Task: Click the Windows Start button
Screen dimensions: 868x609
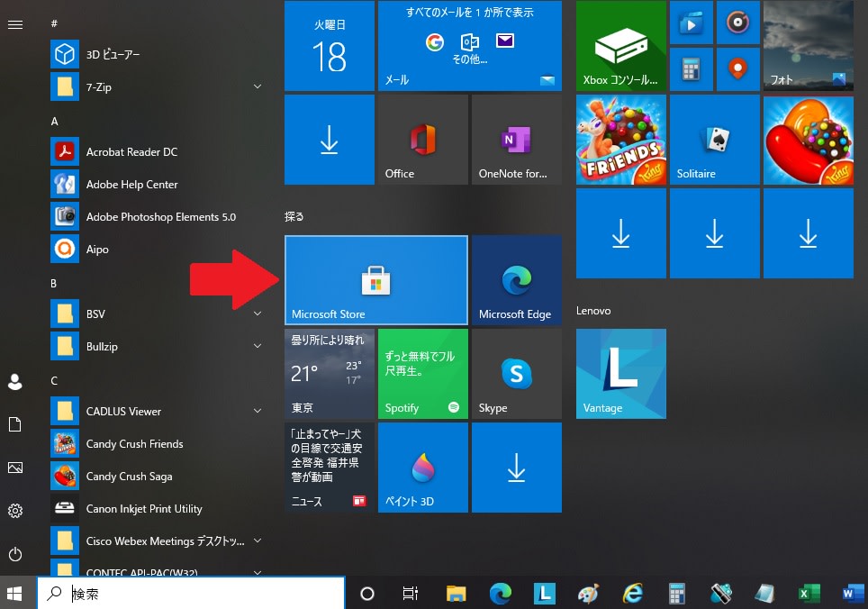Action: [x=15, y=594]
